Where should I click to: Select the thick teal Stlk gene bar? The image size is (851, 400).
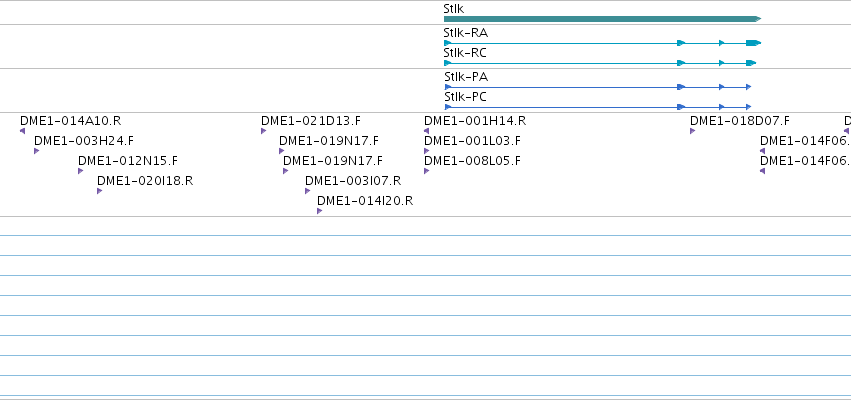click(602, 19)
